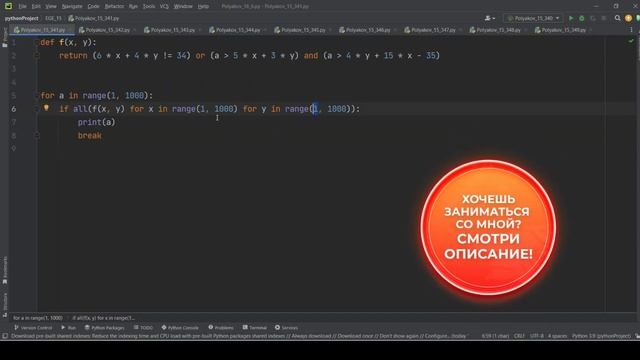Click the CRLF line separator in status bar
This screenshot has width=640, height=360.
[519, 336]
